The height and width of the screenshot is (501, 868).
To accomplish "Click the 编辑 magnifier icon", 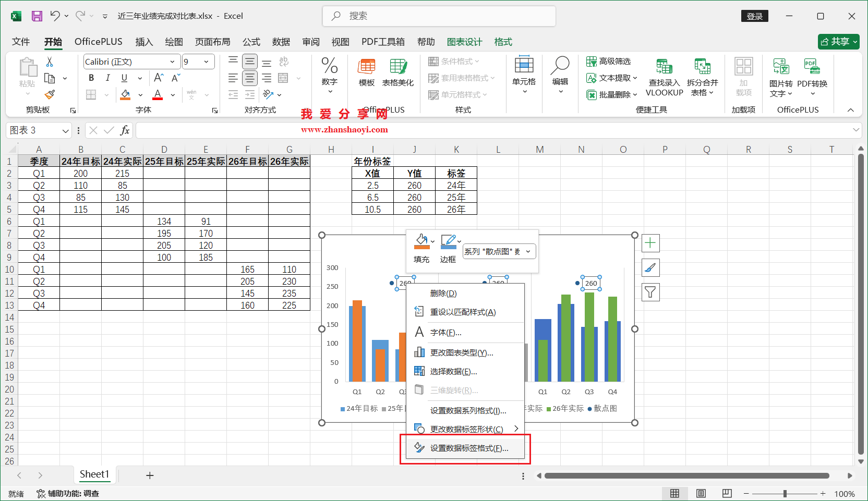I will tap(560, 65).
